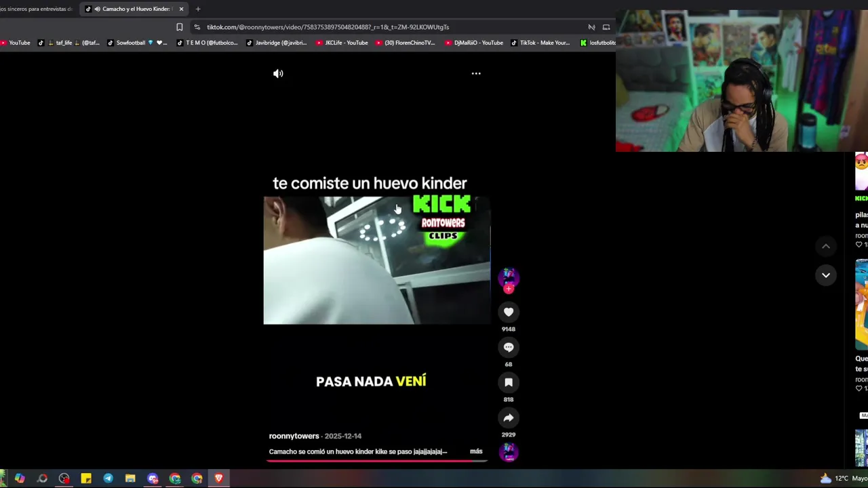Like the video with the heart icon
Viewport: 868px width, 488px height.
coord(509,312)
